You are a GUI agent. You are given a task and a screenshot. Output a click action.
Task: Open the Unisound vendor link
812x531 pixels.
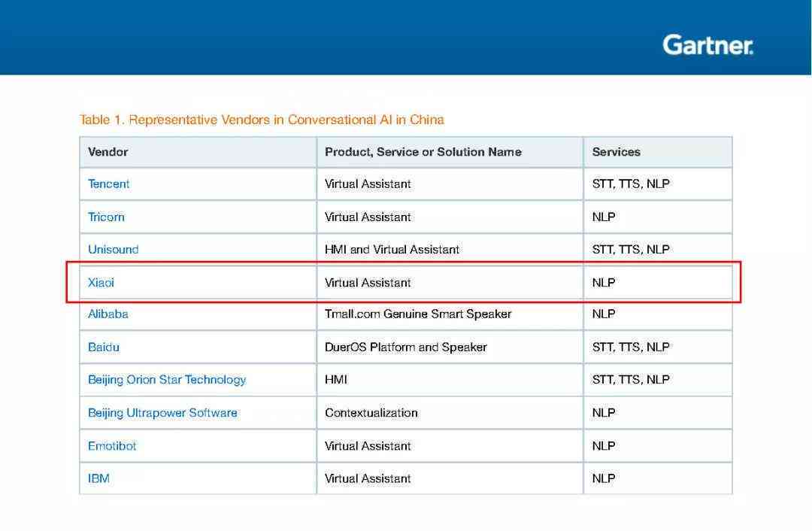point(114,249)
